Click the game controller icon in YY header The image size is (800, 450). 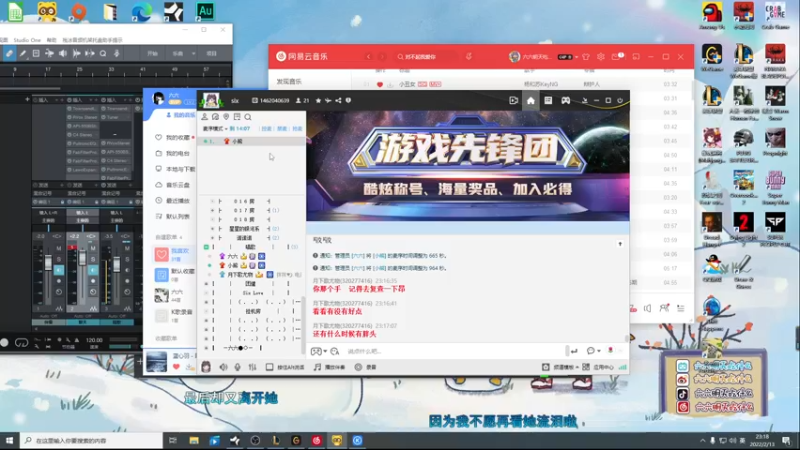[x=566, y=101]
